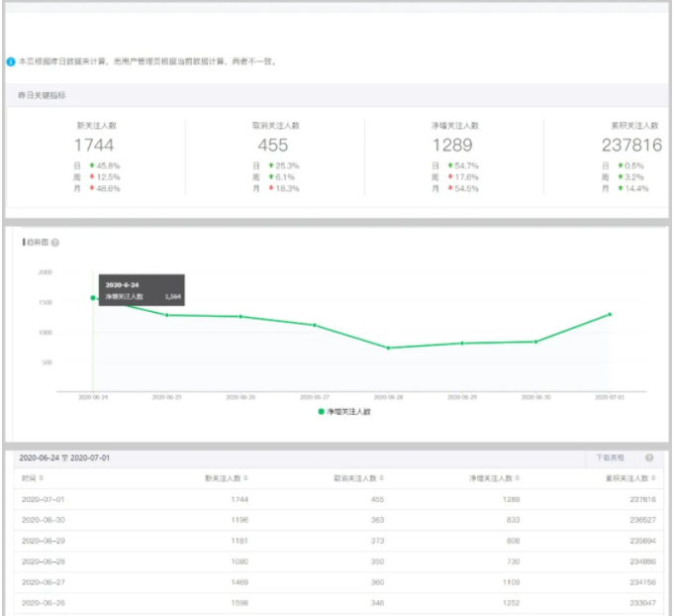Click the 2020-06-28 lowest chart point
The image size is (674, 616).
click(388, 348)
